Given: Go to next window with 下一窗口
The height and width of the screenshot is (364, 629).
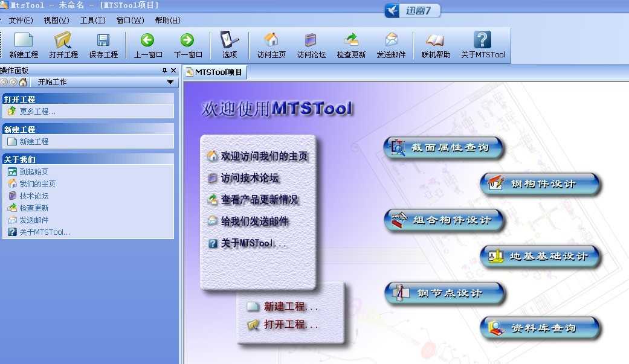Looking at the screenshot, I should 188,45.
